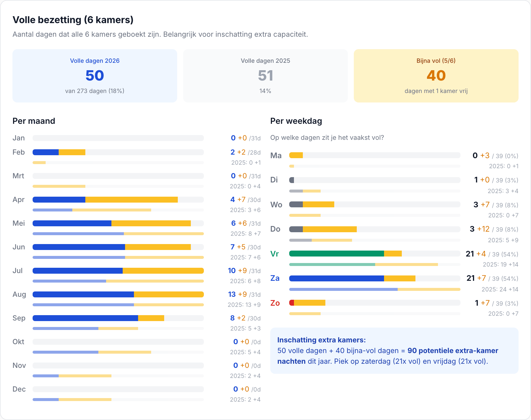Viewport: 531px width, 420px height.
Task: Click the Okt 2025 comparison bar
Action: click(118, 352)
